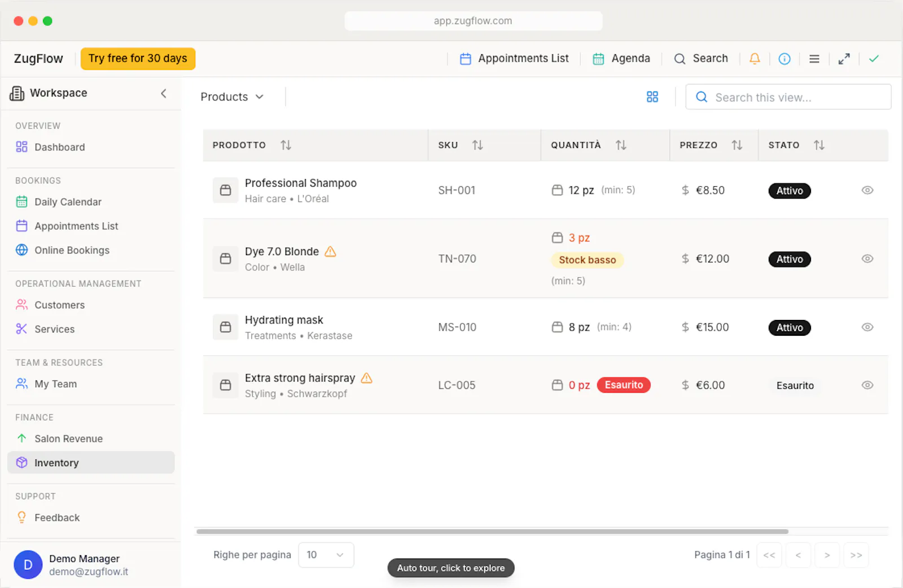Screen dimensions: 903x588
Task: Click the Professional Shampoo product icon
Action: (225, 190)
